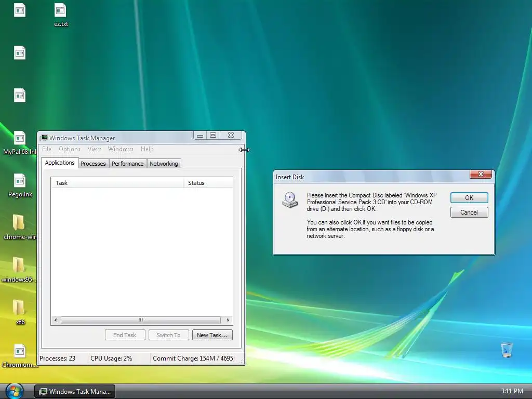Click the Processes: 23 status text
Image resolution: width=532 pixels, height=399 pixels.
coord(57,358)
